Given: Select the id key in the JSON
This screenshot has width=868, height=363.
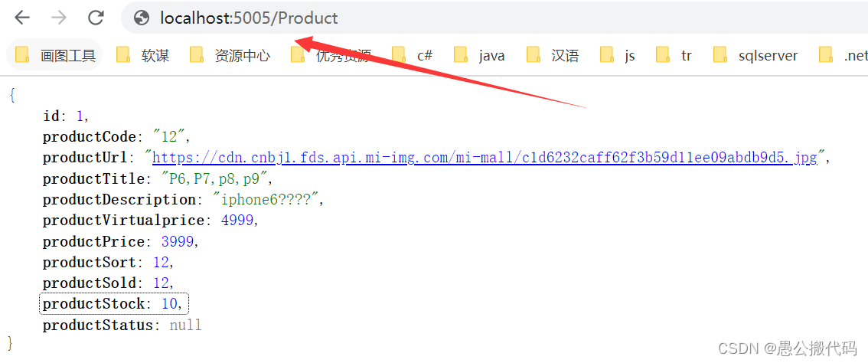Looking at the screenshot, I should coord(51,116).
